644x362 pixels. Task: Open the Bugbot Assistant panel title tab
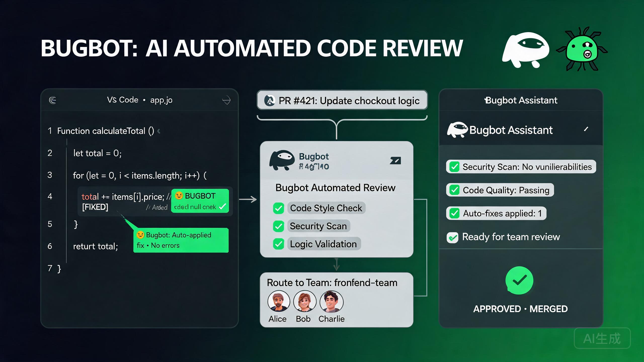pyautogui.click(x=521, y=100)
